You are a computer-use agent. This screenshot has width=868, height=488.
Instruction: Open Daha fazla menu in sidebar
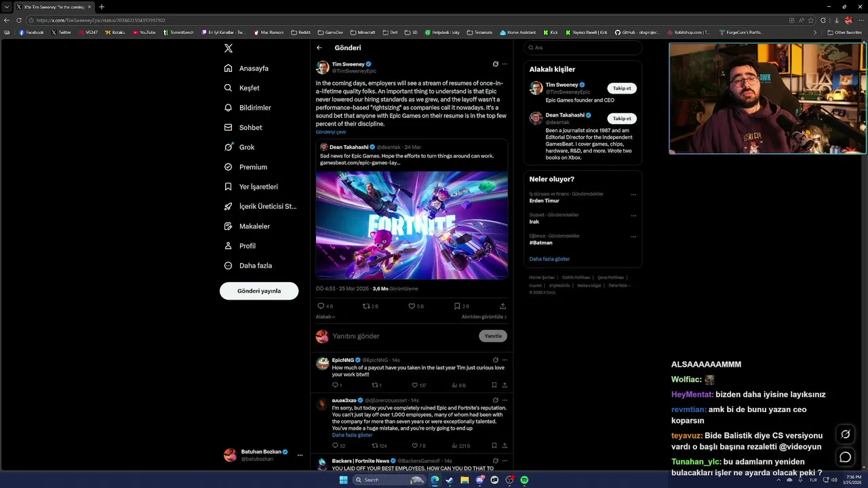click(x=248, y=266)
